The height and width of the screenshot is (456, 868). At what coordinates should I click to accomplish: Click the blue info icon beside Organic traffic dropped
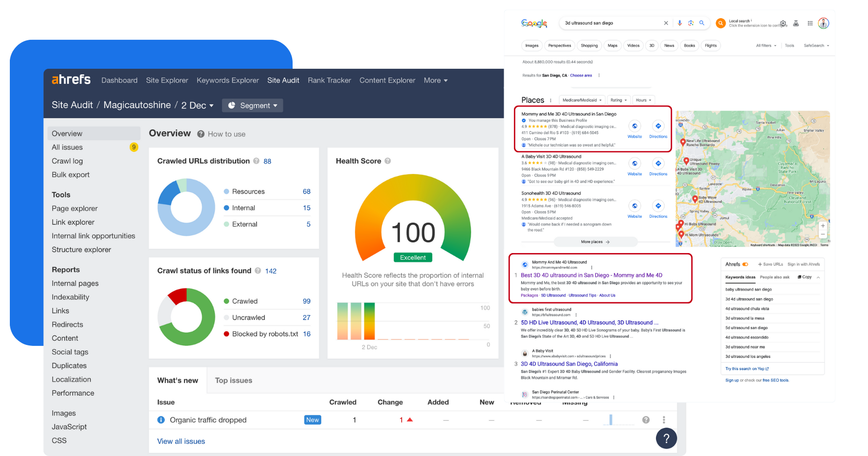[x=161, y=420]
